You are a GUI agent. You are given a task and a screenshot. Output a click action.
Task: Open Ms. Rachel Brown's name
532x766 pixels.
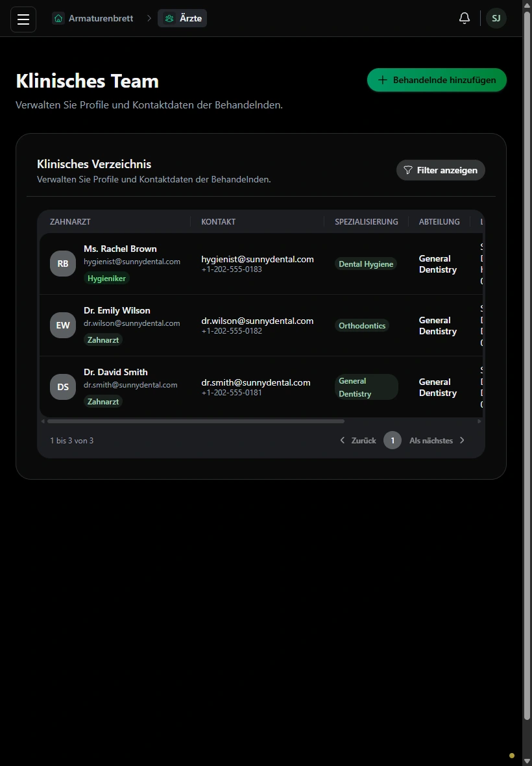click(x=120, y=249)
